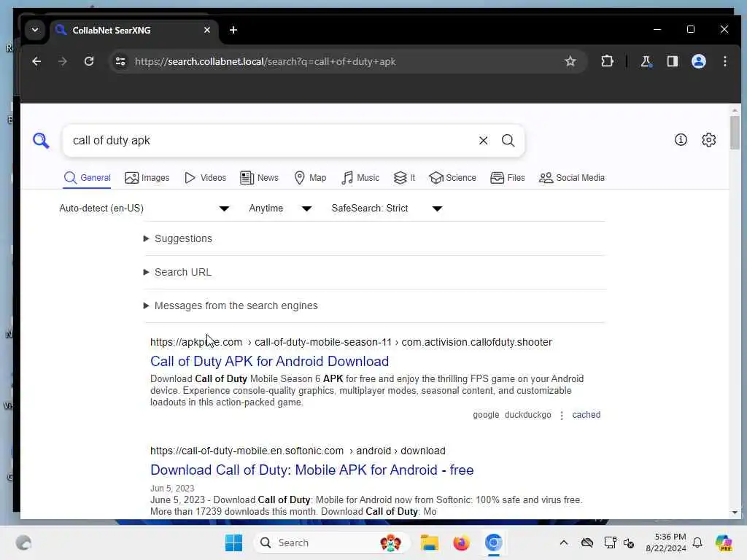Bookmark this page with the star icon
Screen dimensions: 747x560
click(x=570, y=61)
